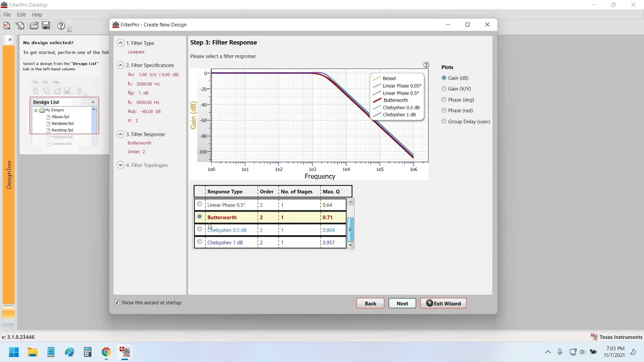Open the blue document app in the taskbar

tap(51, 352)
